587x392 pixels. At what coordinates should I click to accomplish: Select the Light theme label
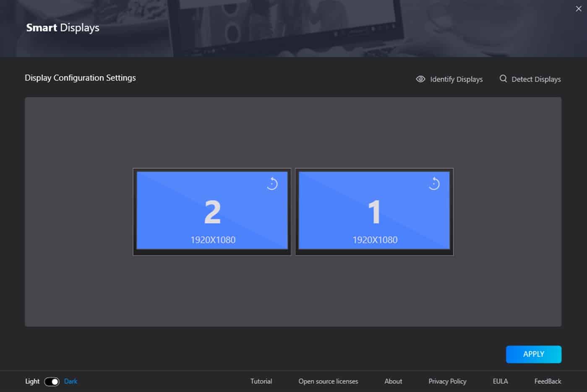coord(32,381)
